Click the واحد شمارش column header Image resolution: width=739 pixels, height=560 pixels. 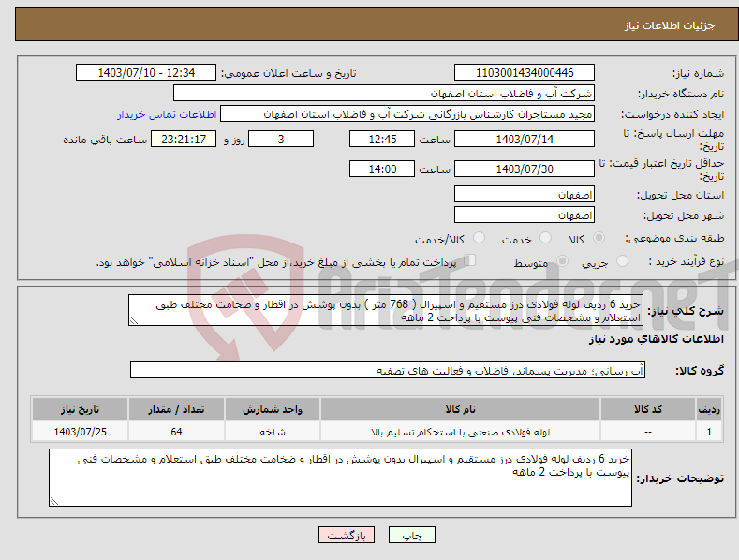[x=273, y=409]
